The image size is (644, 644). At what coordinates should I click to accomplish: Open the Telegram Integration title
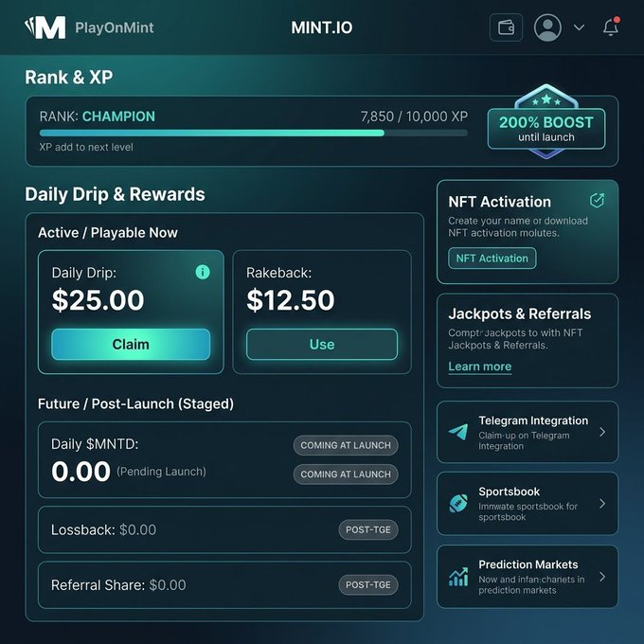pos(533,420)
